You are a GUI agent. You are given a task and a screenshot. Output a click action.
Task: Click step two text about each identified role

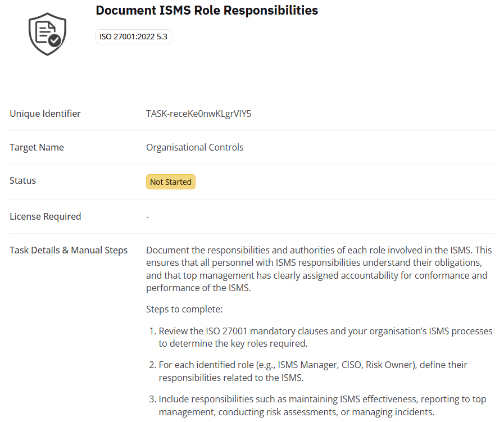pos(312,371)
